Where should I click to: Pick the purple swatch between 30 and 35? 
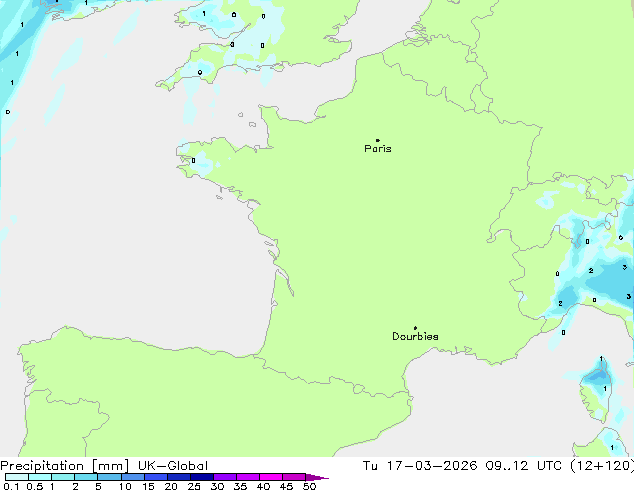225,477
